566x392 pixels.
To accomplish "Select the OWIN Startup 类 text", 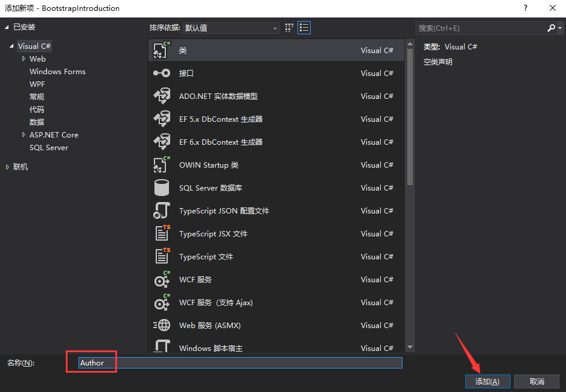I will (x=209, y=165).
